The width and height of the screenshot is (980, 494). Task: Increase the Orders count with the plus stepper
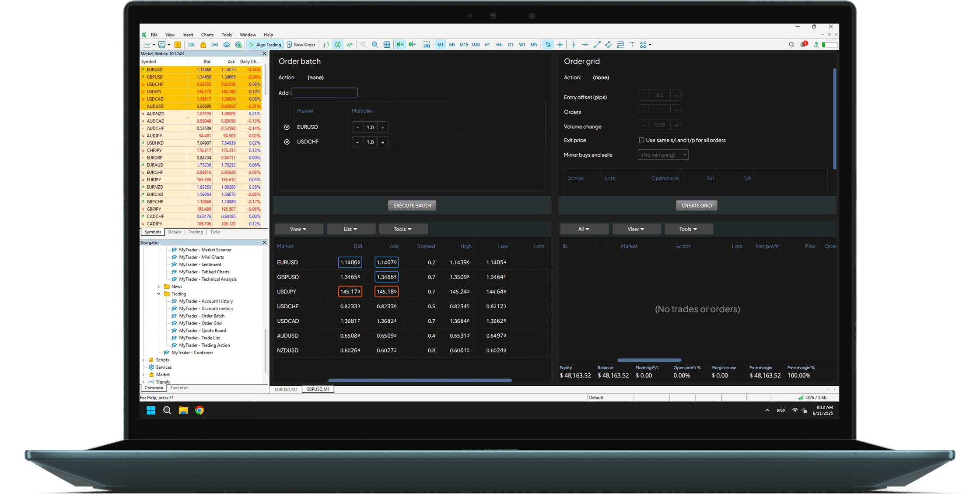tap(676, 110)
